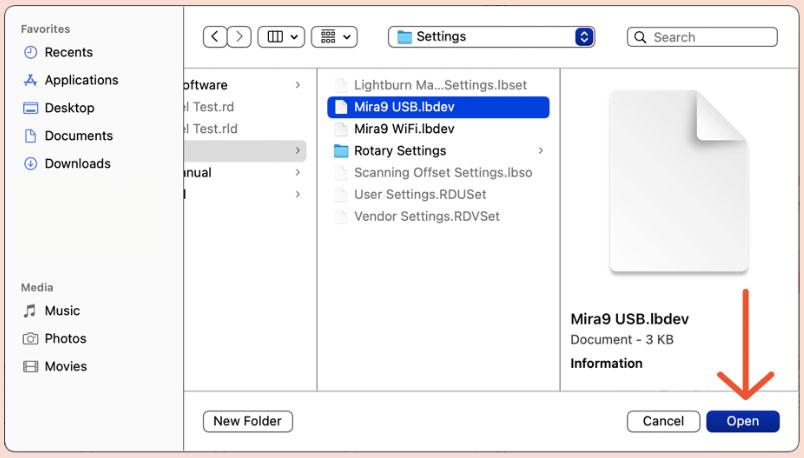Click the Search field
This screenshot has width=804, height=458.
coord(702,37)
